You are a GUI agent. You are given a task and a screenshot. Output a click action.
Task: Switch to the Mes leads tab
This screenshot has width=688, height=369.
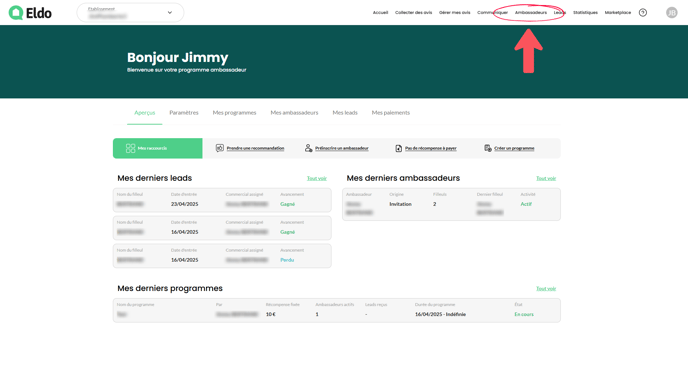[x=345, y=113]
